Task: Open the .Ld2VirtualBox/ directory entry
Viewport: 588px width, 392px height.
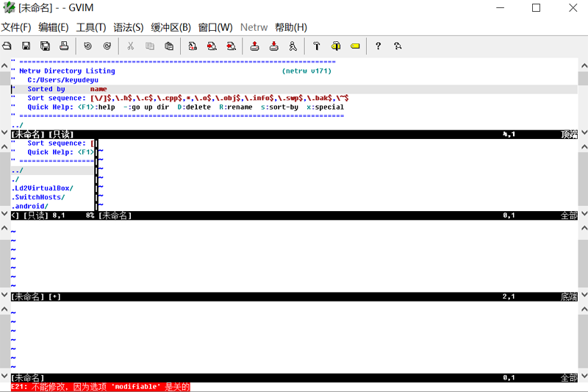Action: [43, 188]
